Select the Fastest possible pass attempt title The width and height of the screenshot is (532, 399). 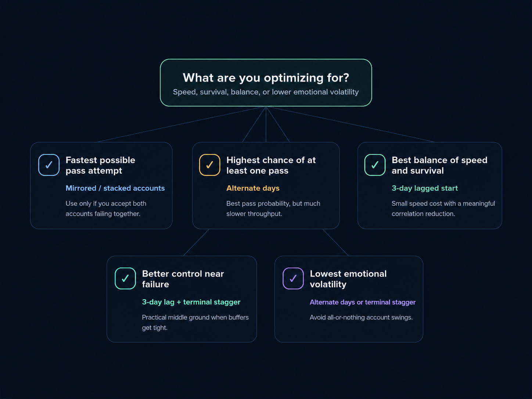100,165
